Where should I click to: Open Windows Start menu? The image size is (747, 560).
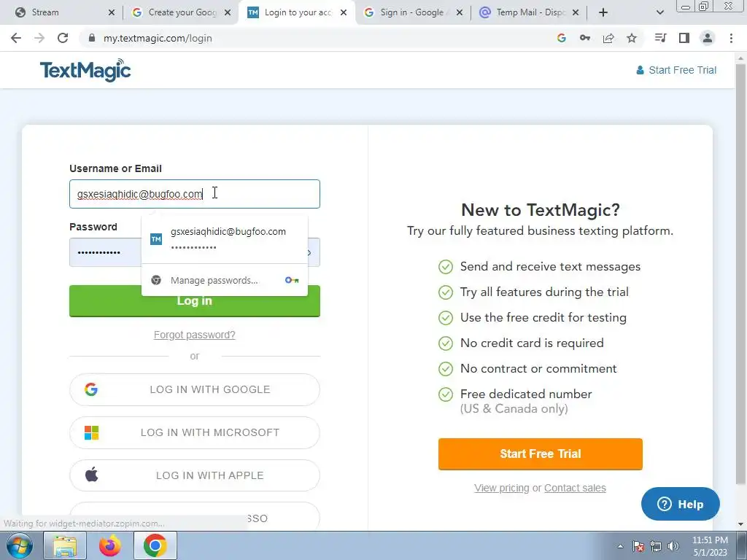[x=19, y=545]
